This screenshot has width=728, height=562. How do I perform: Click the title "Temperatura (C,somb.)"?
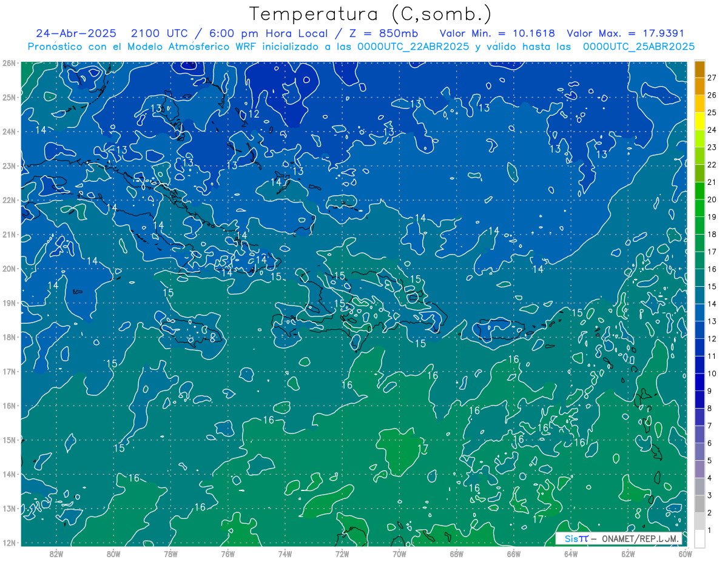coord(371,15)
